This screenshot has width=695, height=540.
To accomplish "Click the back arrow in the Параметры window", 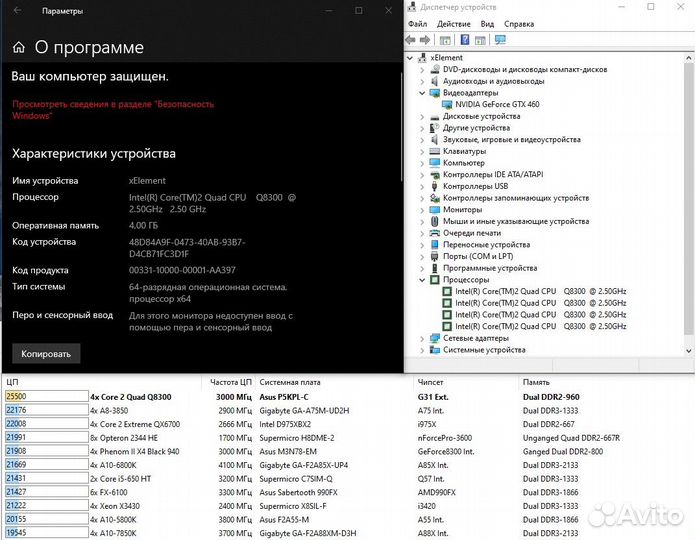I will 17,10.
